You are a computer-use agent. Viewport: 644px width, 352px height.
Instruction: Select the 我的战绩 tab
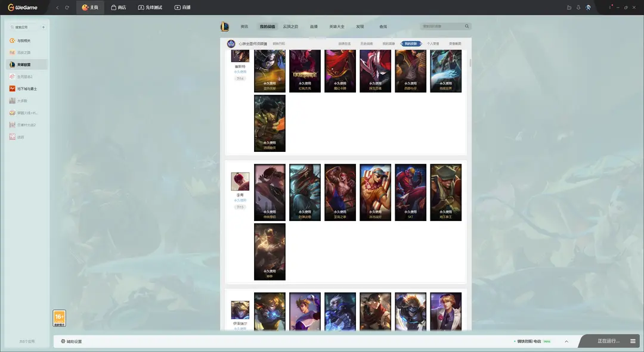(x=267, y=27)
